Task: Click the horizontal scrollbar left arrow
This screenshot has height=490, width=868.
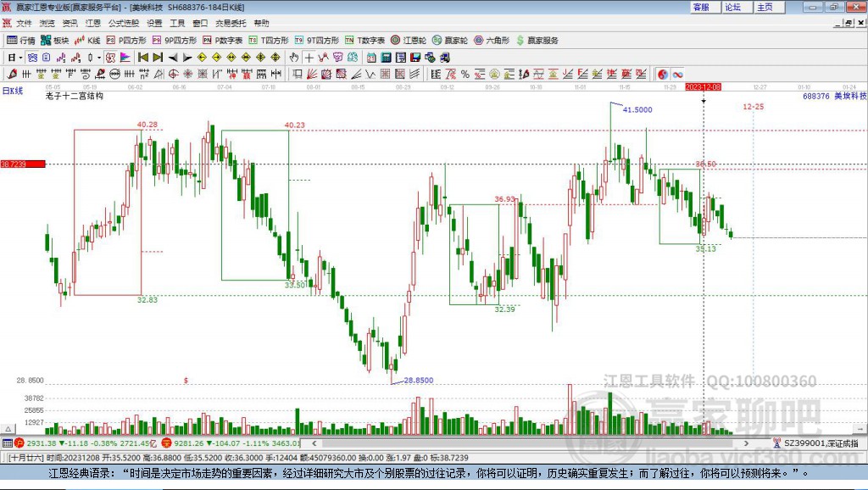Action: point(314,443)
